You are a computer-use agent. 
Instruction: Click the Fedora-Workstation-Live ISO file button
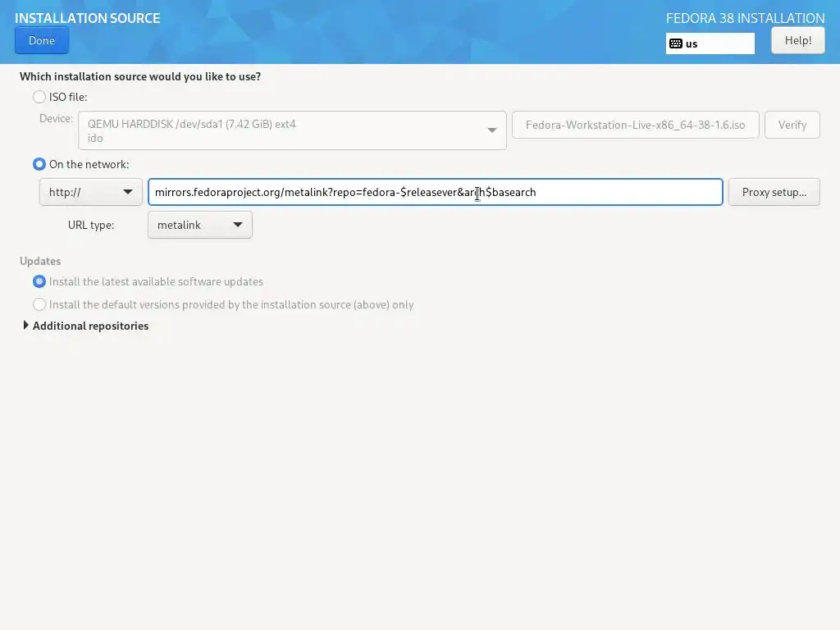636,125
